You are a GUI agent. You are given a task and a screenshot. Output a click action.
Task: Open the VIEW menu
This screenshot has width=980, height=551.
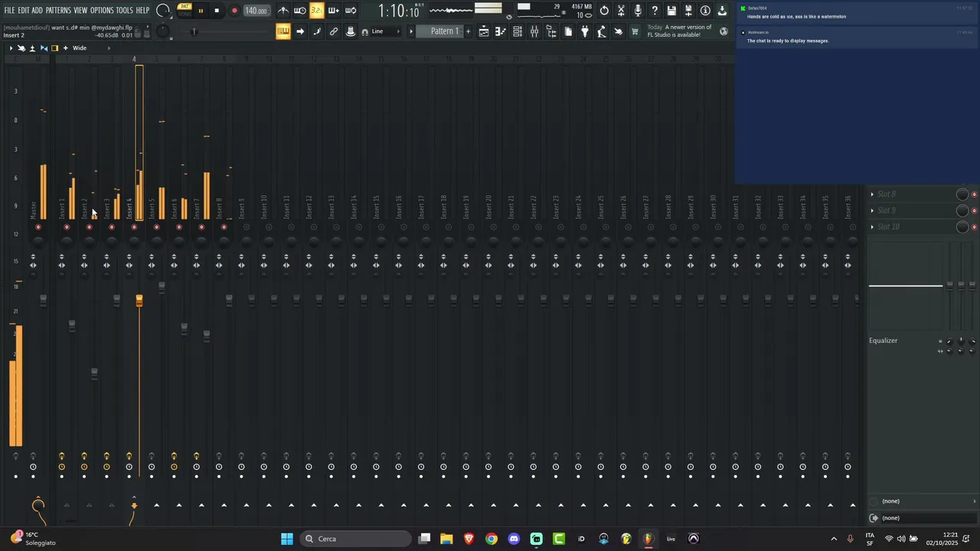coord(80,11)
